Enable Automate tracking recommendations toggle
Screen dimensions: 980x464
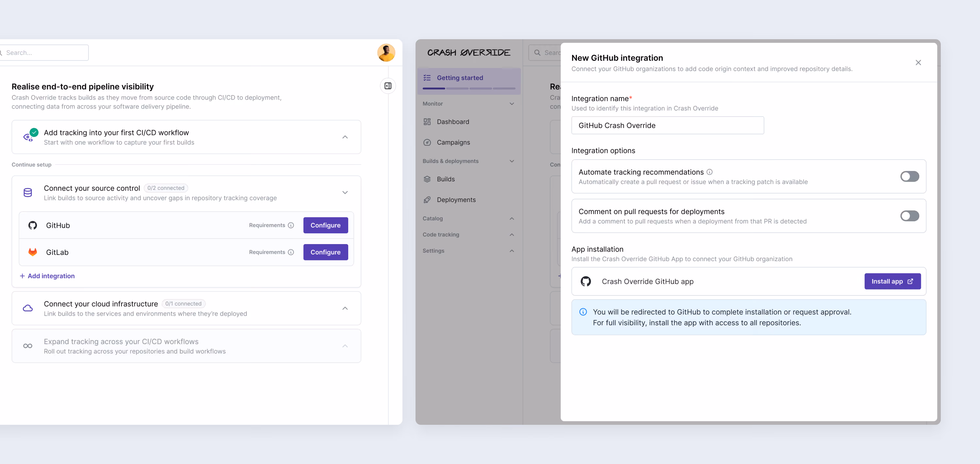pyautogui.click(x=909, y=177)
